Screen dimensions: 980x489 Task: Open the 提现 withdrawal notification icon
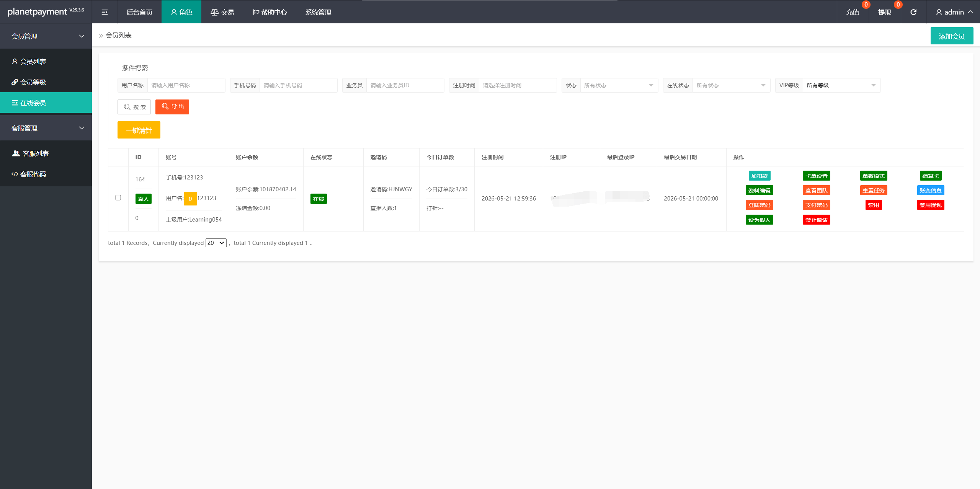click(x=885, y=12)
